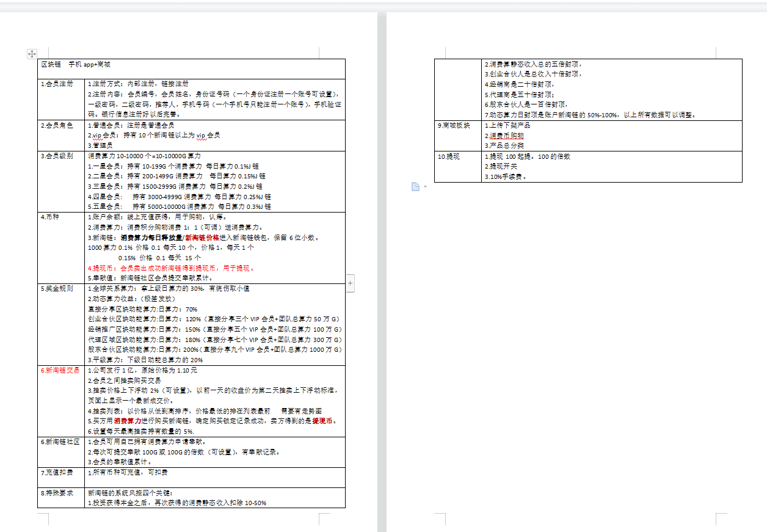Select the '10.提现' row heading
The height and width of the screenshot is (532, 767).
click(449, 156)
